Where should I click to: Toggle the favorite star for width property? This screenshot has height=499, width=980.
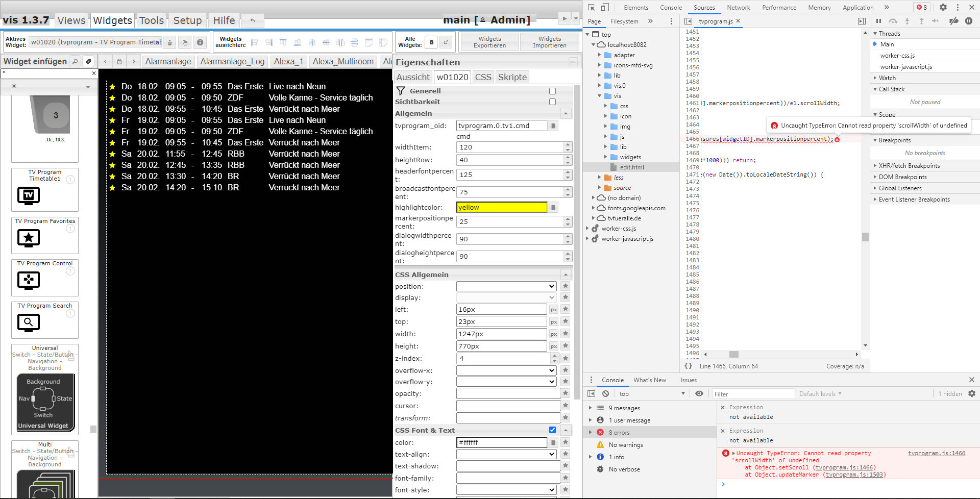[x=566, y=333]
